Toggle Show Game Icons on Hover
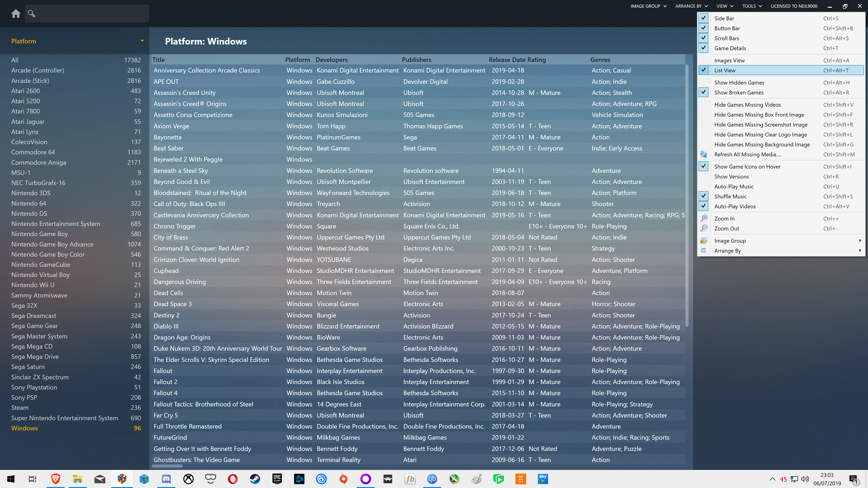 (x=781, y=166)
